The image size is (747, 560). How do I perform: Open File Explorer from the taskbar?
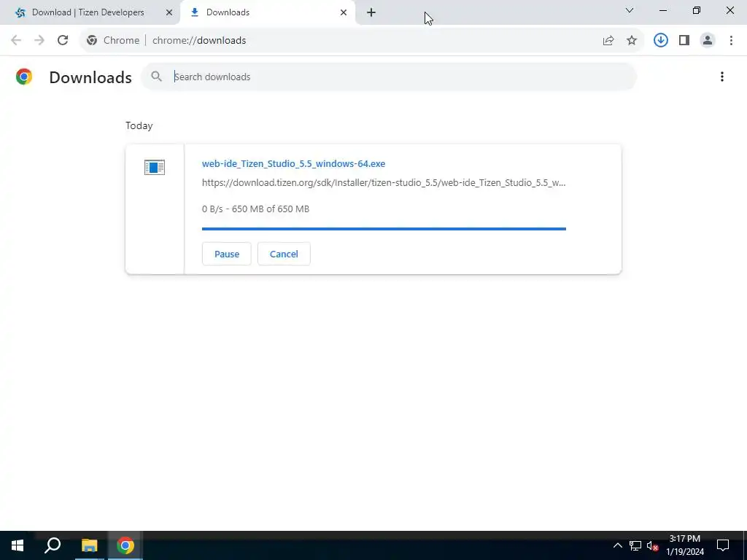[89, 545]
